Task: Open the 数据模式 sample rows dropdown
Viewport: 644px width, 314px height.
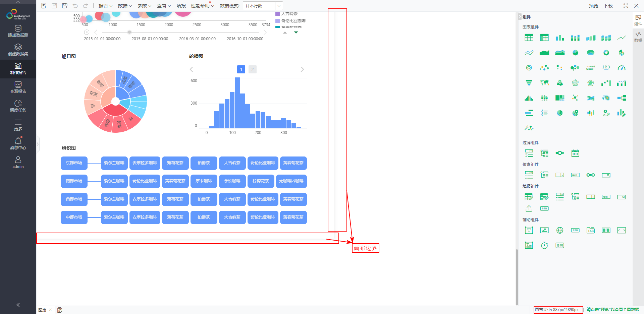Action: 263,6
